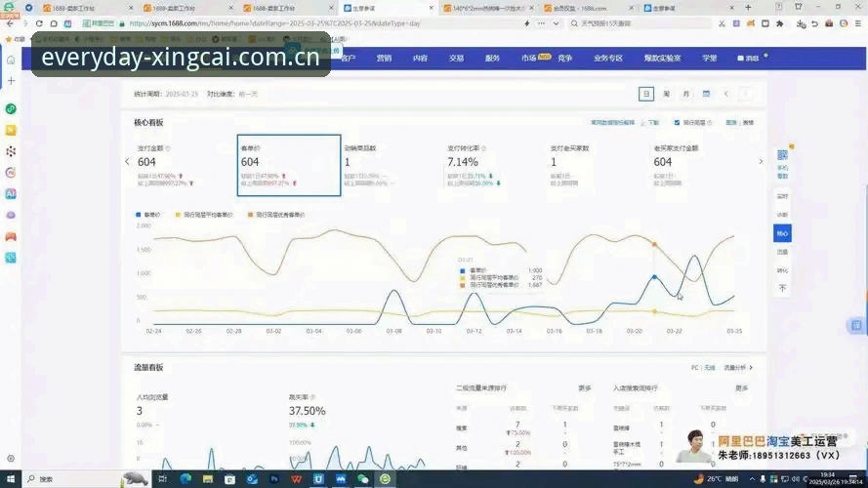The height and width of the screenshot is (488, 868).
Task: Click the 无线 link in 流量看板 header
Action: pos(710,368)
